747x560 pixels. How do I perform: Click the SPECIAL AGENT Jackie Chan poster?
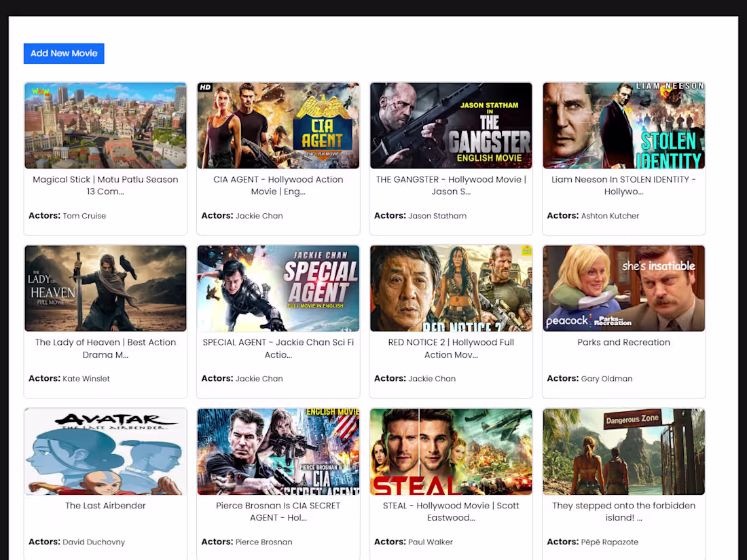point(278,288)
